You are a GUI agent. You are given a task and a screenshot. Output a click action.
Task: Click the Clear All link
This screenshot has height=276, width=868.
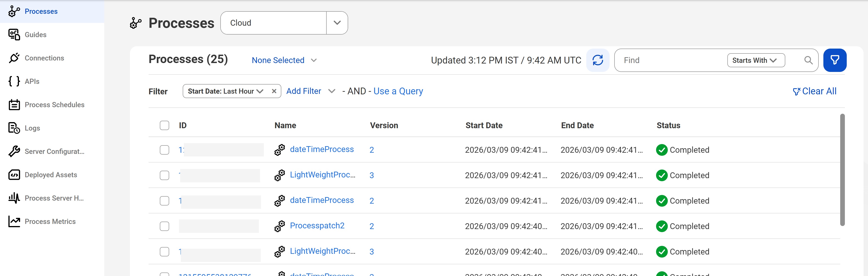[819, 91]
